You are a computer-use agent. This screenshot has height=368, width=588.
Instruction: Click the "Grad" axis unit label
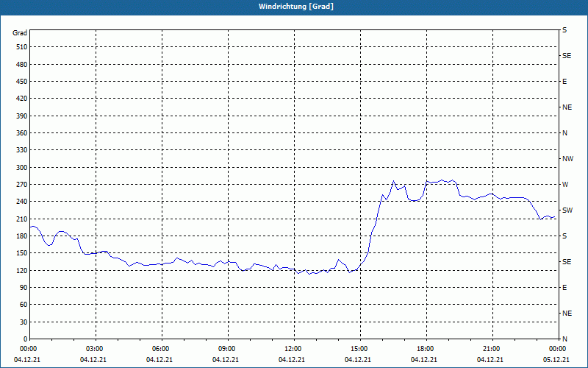[20, 33]
